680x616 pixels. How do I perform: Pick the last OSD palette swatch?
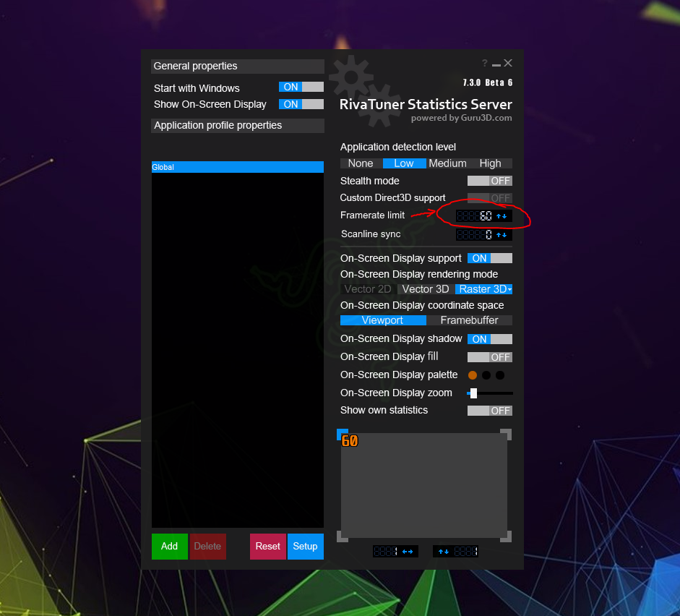coord(500,375)
